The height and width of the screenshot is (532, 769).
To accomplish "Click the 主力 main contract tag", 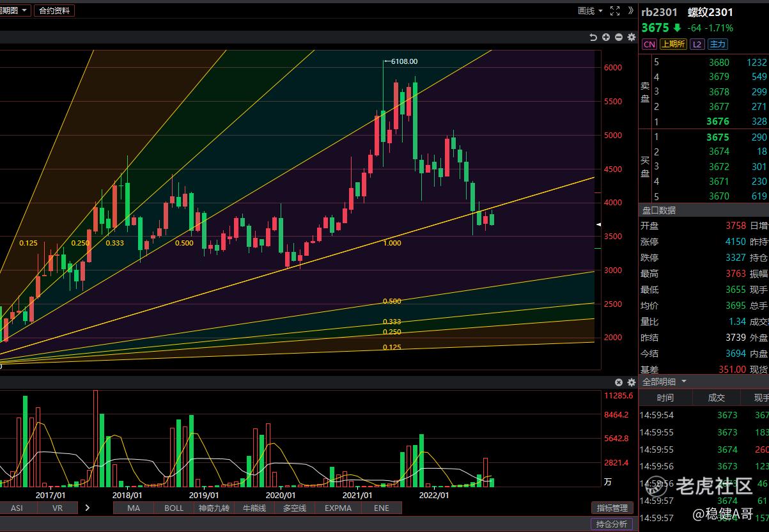I will 718,44.
